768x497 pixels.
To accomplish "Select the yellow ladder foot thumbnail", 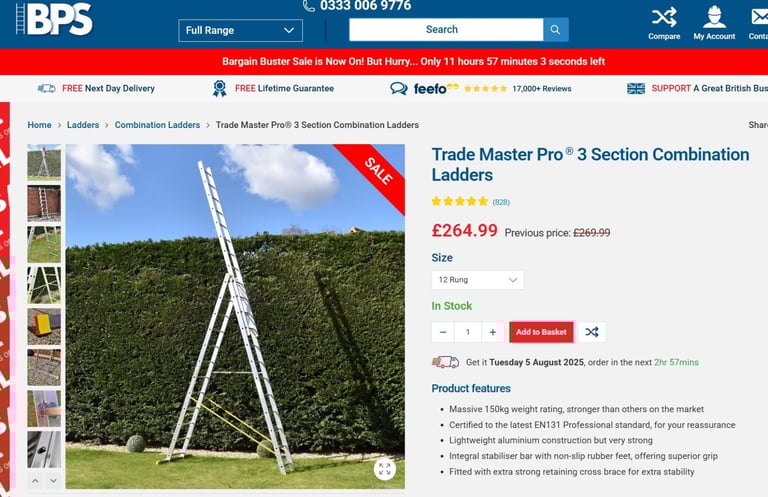I will tap(44, 326).
